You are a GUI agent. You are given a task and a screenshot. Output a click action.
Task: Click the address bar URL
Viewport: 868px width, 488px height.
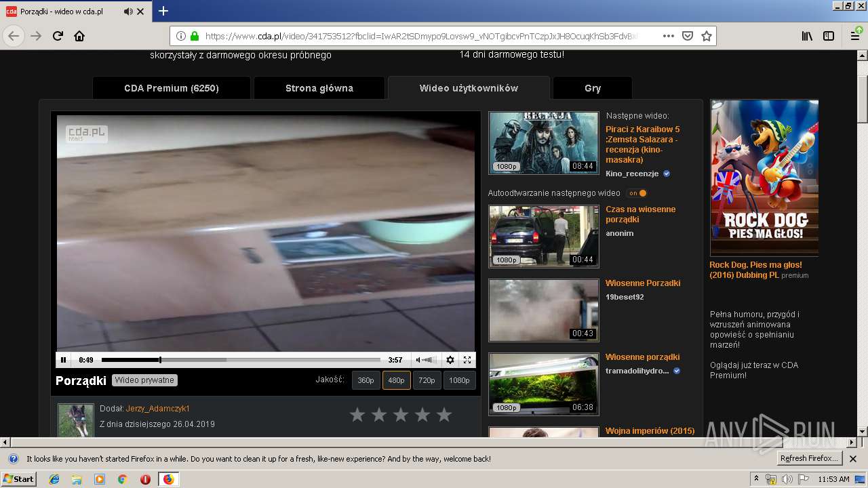420,36
